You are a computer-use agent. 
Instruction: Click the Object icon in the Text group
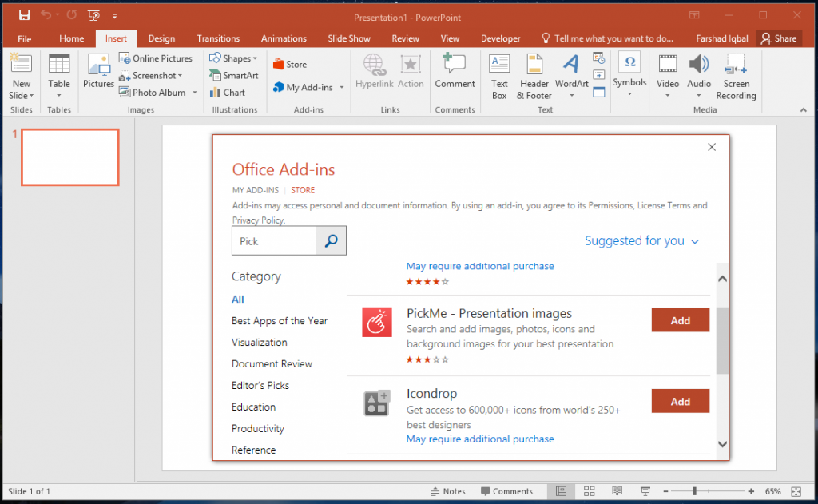[x=599, y=93]
